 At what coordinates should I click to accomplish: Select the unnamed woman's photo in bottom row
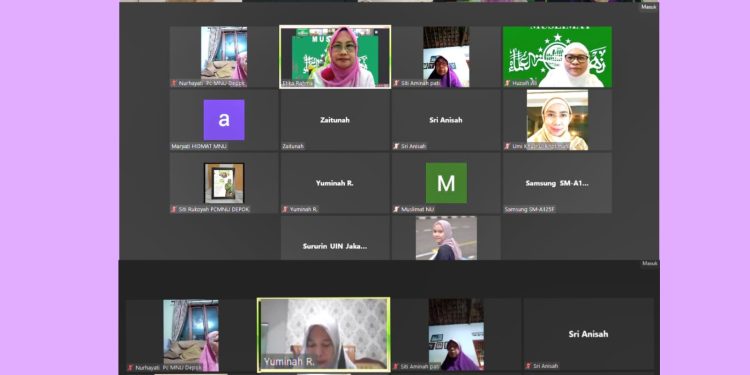click(446, 238)
